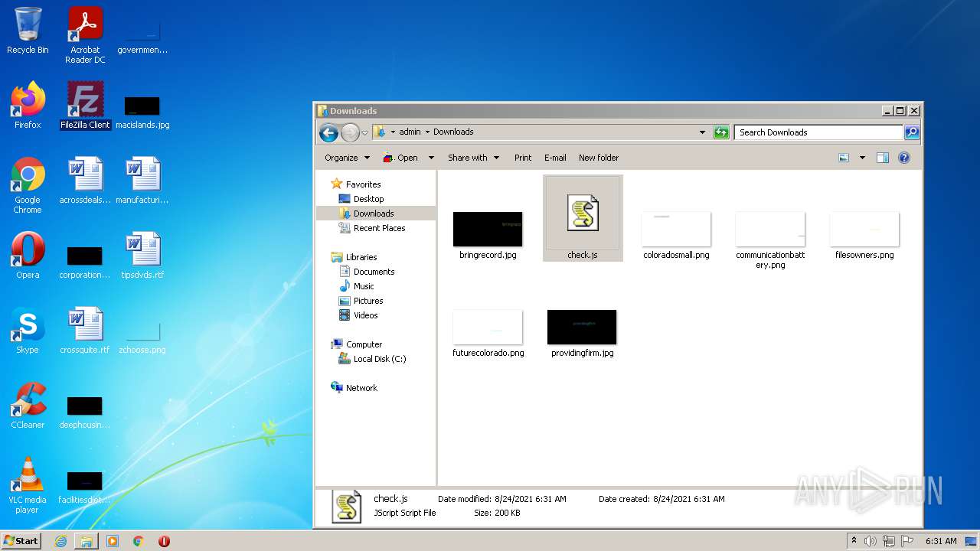Image resolution: width=980 pixels, height=551 pixels.
Task: Show hidden system tray icons
Action: pos(854,541)
